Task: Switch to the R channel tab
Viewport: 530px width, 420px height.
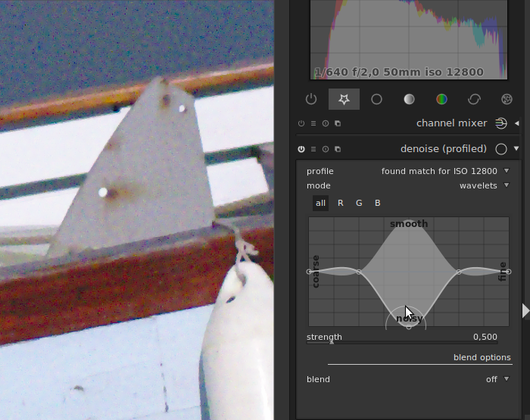Action: point(341,203)
